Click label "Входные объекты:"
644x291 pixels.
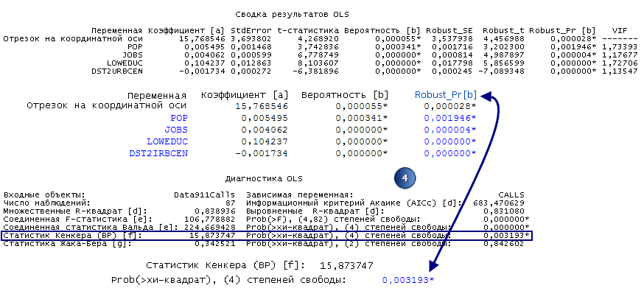pos(44,195)
